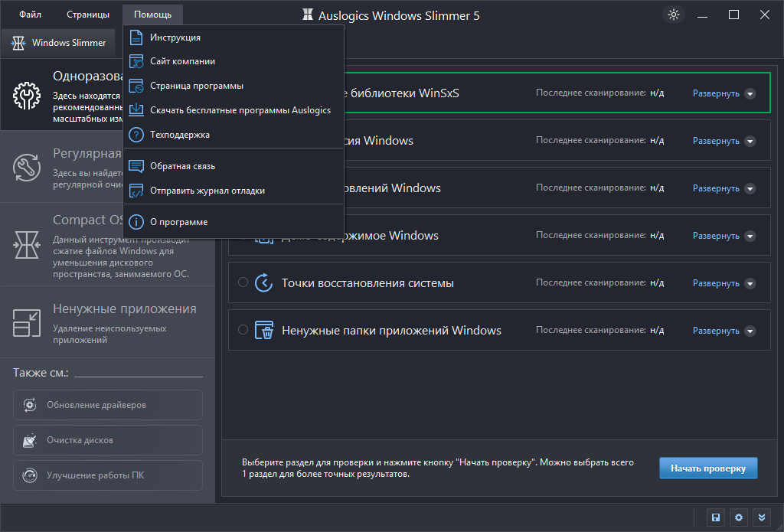Open the Compact OS section
This screenshot has width=784, height=532.
(108, 244)
